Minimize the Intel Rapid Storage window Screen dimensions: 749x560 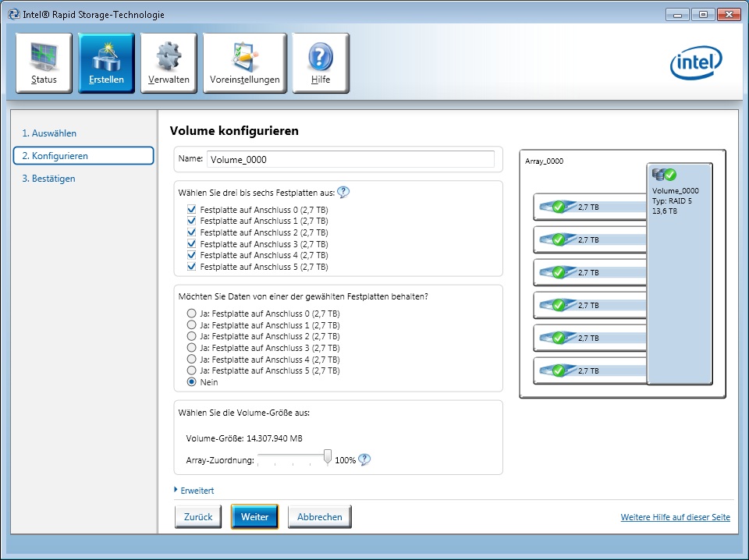pos(677,15)
